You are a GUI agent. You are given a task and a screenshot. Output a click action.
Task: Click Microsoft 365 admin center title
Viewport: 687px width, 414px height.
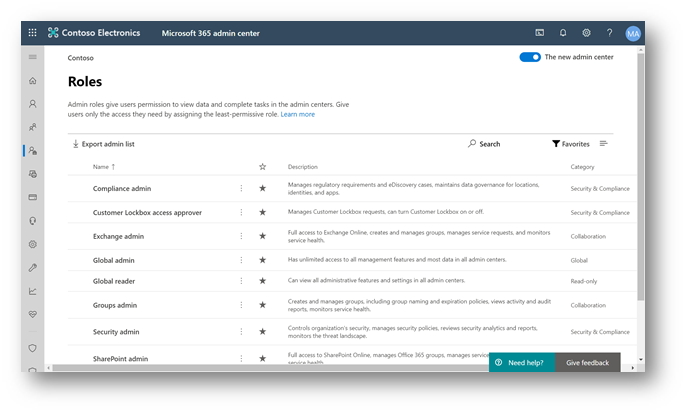[x=210, y=33]
